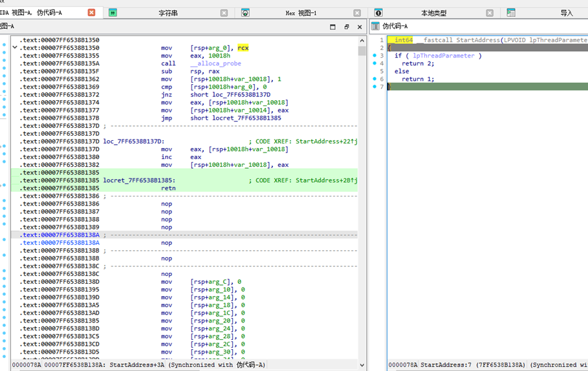The image size is (588, 371).
Task: Switch to the 本地类型 tab
Action: pos(433,13)
